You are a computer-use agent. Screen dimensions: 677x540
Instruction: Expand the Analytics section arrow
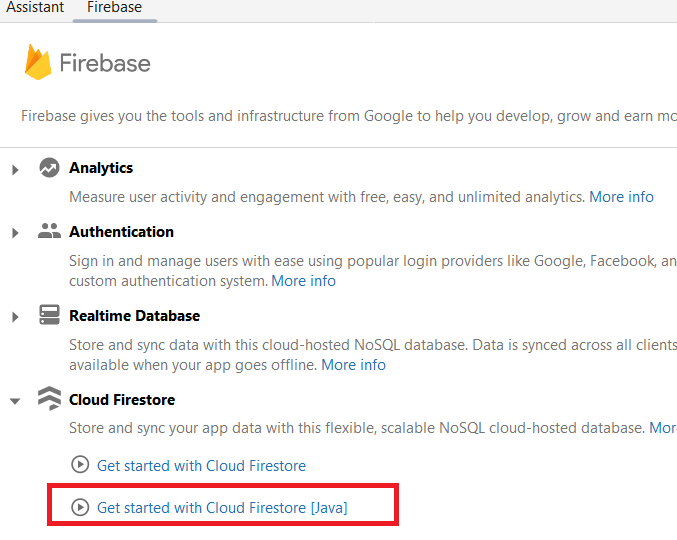point(15,169)
